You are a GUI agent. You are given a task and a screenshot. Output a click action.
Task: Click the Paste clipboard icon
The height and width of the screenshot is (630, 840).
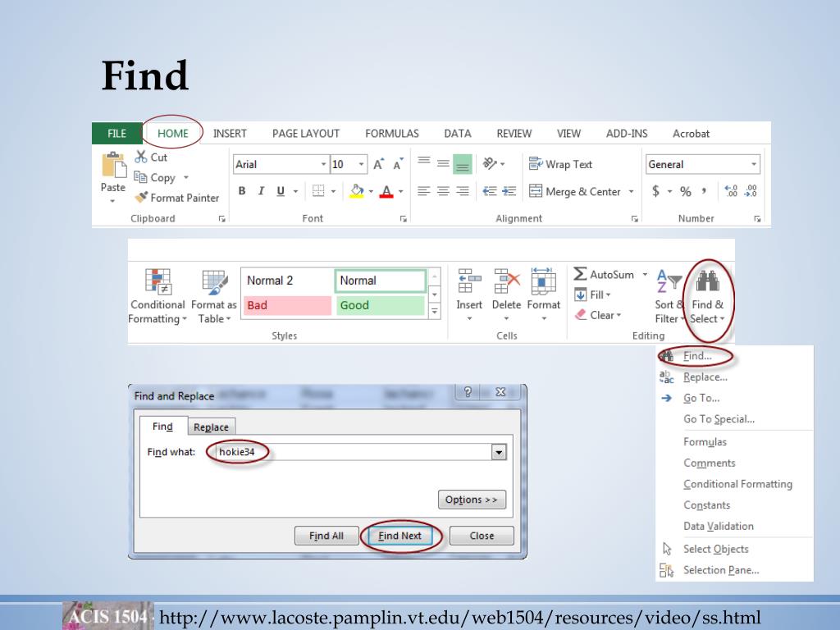(x=113, y=164)
